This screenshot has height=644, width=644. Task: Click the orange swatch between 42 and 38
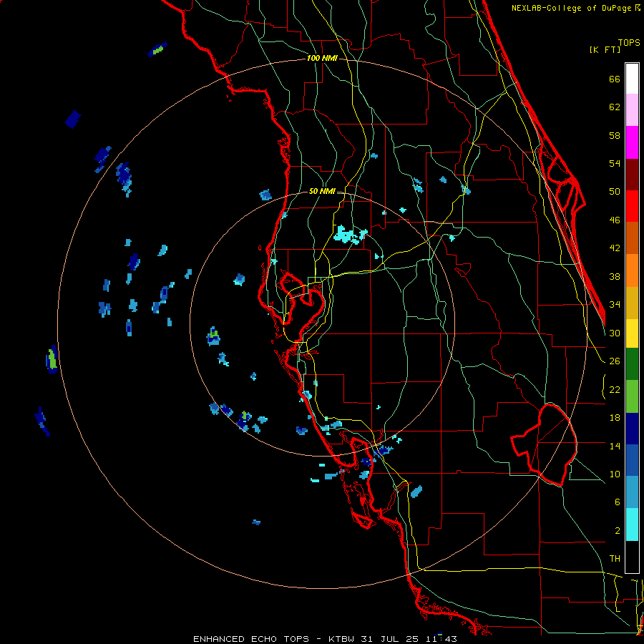click(632, 270)
